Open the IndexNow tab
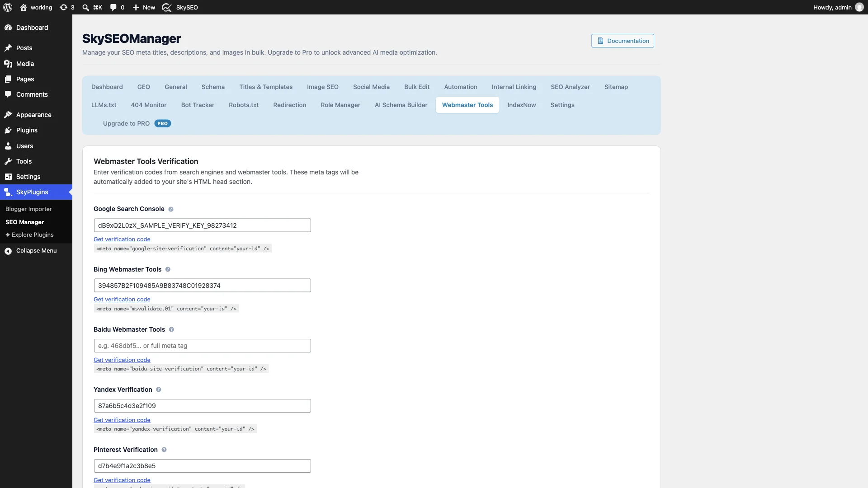868x488 pixels. pyautogui.click(x=522, y=105)
